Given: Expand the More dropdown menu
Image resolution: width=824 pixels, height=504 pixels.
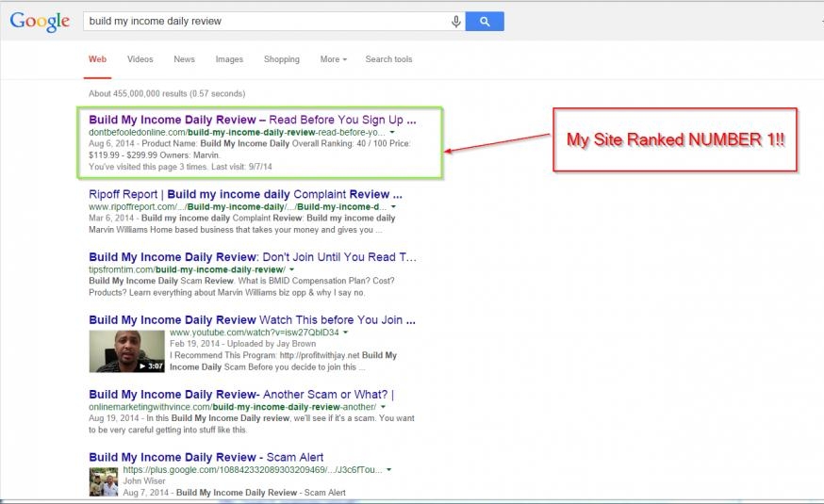Looking at the screenshot, I should pyautogui.click(x=334, y=59).
